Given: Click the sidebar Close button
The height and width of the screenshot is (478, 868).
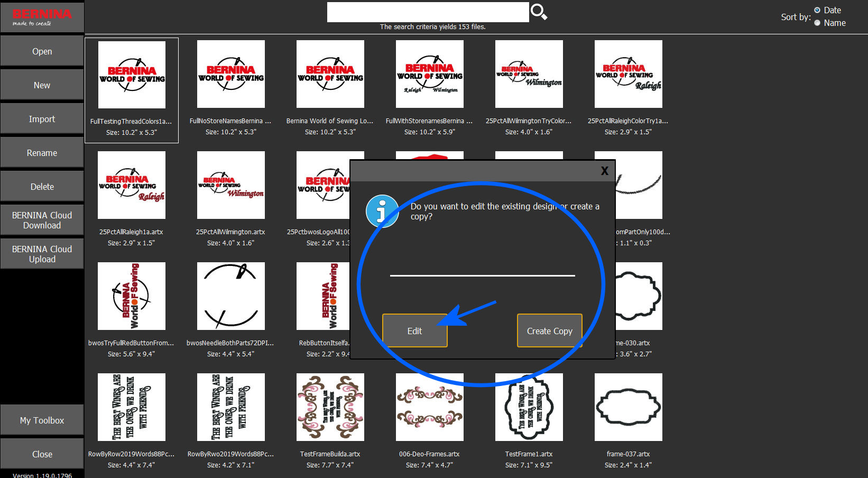Looking at the screenshot, I should pyautogui.click(x=42, y=454).
